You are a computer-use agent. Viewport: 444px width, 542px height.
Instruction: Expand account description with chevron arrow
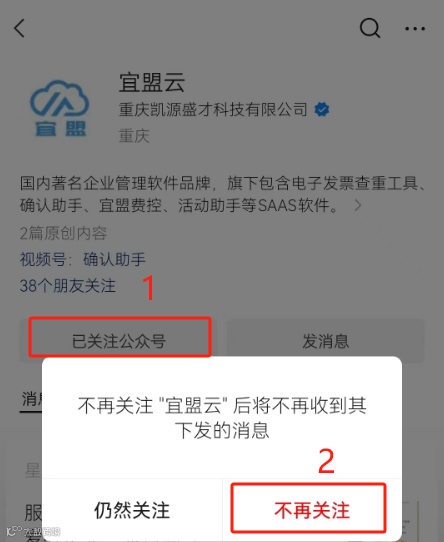(358, 205)
